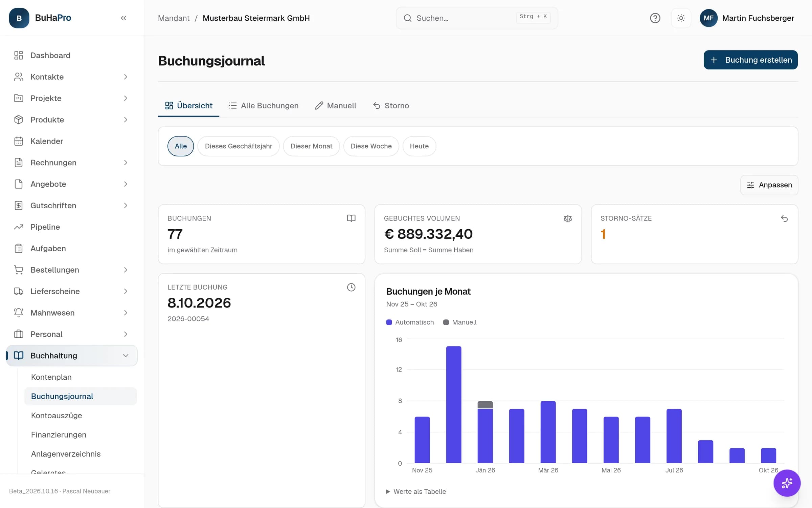Viewport: 812px width, 508px height.
Task: Switch to the Alle Buchungen tab
Action: [x=264, y=106]
